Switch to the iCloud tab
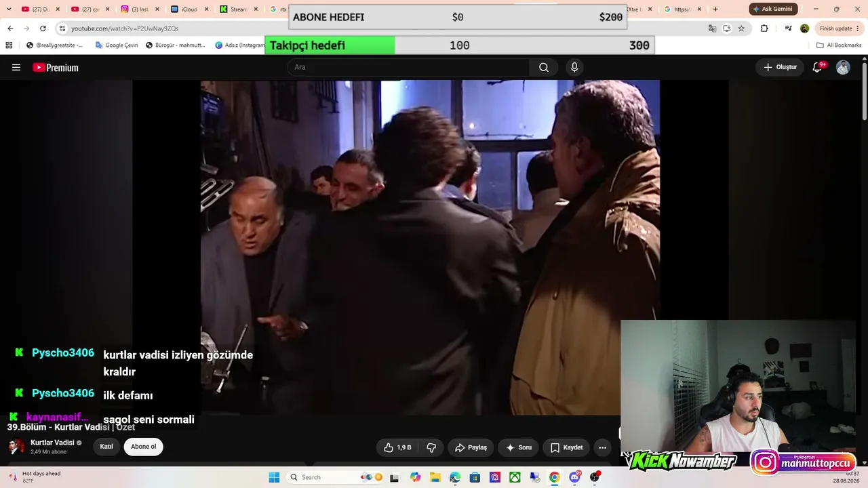868x488 pixels. pyautogui.click(x=189, y=9)
